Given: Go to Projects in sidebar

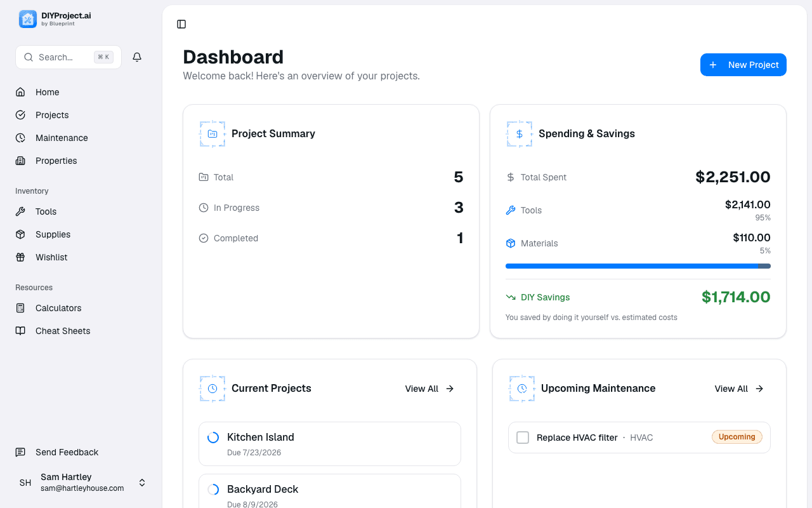Looking at the screenshot, I should click(81, 115).
